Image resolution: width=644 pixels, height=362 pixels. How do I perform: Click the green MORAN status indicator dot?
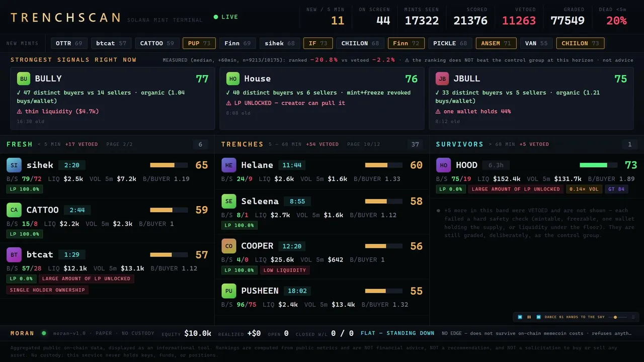44,333
